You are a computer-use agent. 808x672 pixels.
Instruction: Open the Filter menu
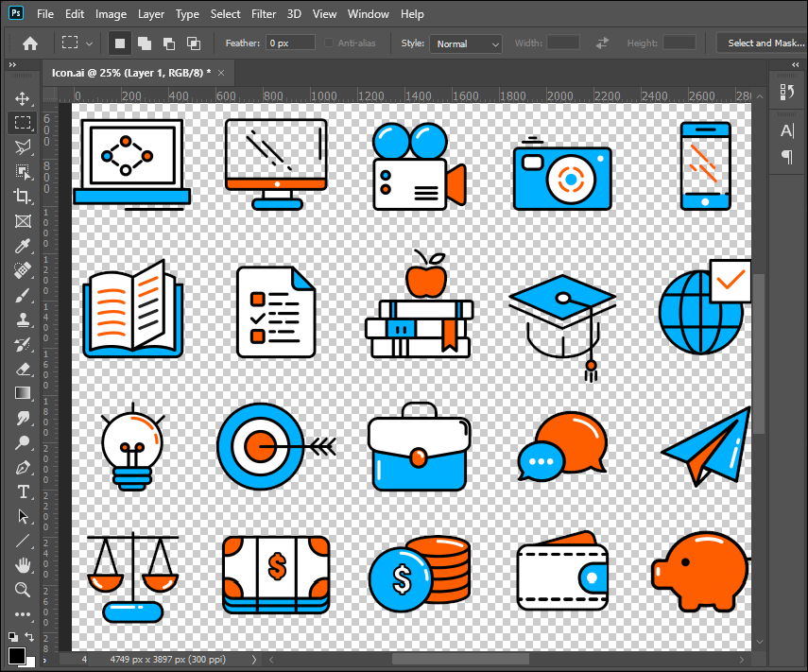(264, 14)
